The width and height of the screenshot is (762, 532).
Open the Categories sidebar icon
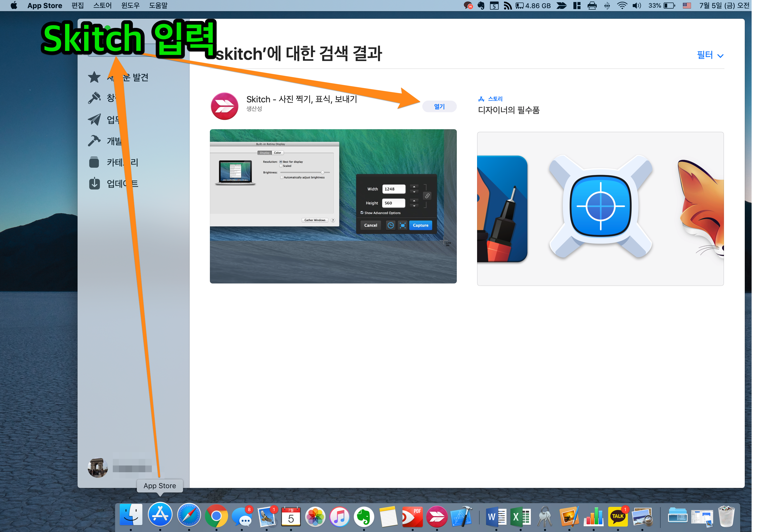[94, 162]
